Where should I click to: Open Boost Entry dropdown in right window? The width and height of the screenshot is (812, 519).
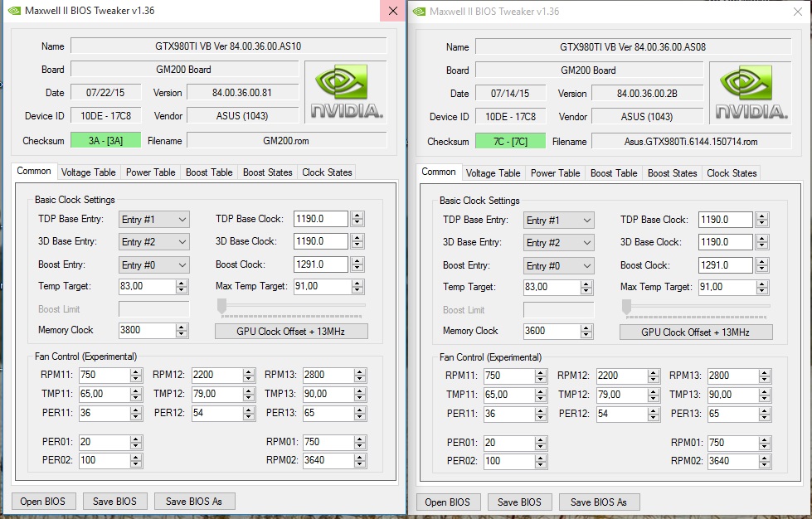[559, 266]
